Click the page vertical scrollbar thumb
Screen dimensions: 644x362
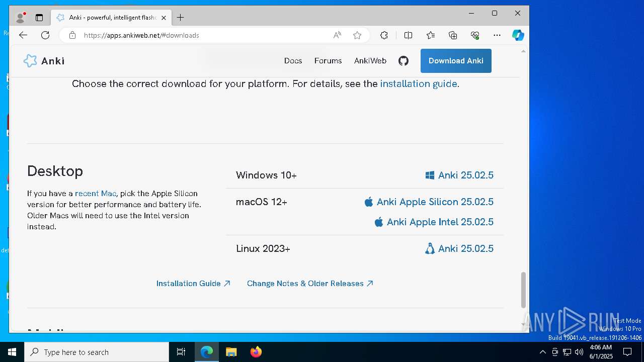523,290
